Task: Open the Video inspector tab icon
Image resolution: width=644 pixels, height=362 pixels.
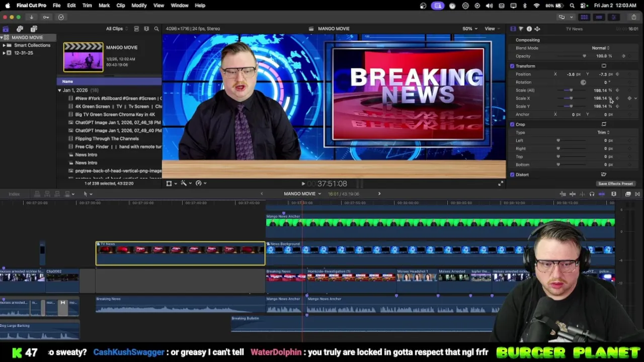Action: tap(513, 29)
